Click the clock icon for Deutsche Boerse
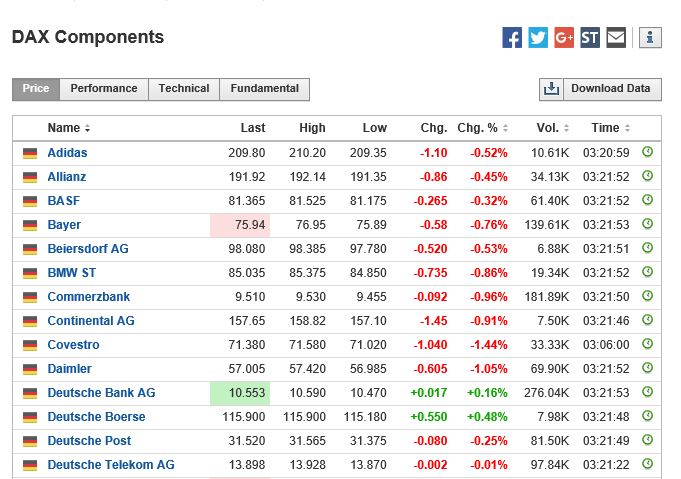The height and width of the screenshot is (479, 681). [x=647, y=416]
